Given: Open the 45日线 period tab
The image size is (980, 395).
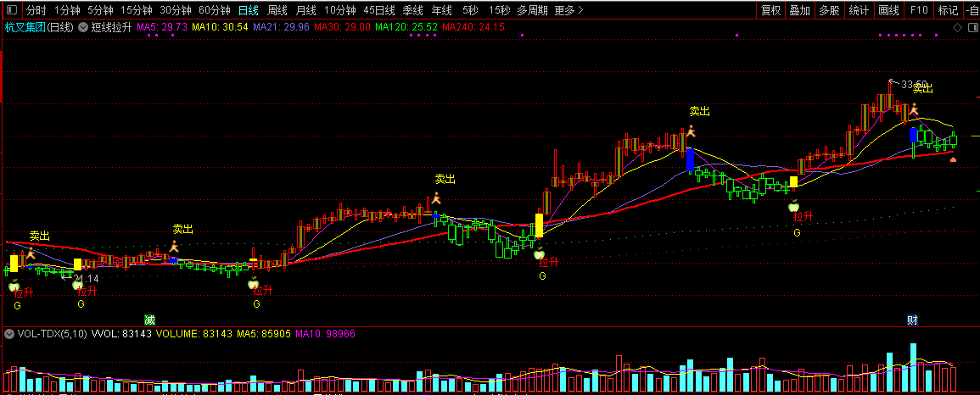Looking at the screenshot, I should (379, 10).
